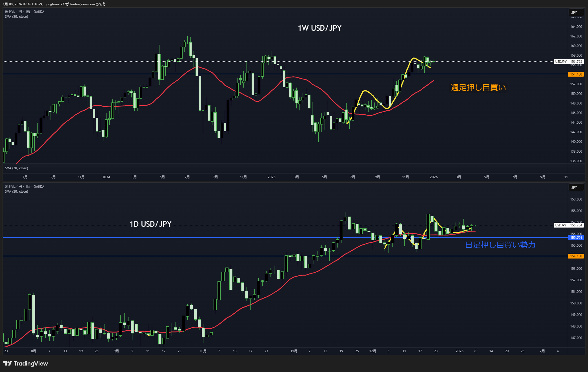Click the '米ドル/円・1日・OANDA' symbol legend
588x372 pixels.
pos(25,187)
